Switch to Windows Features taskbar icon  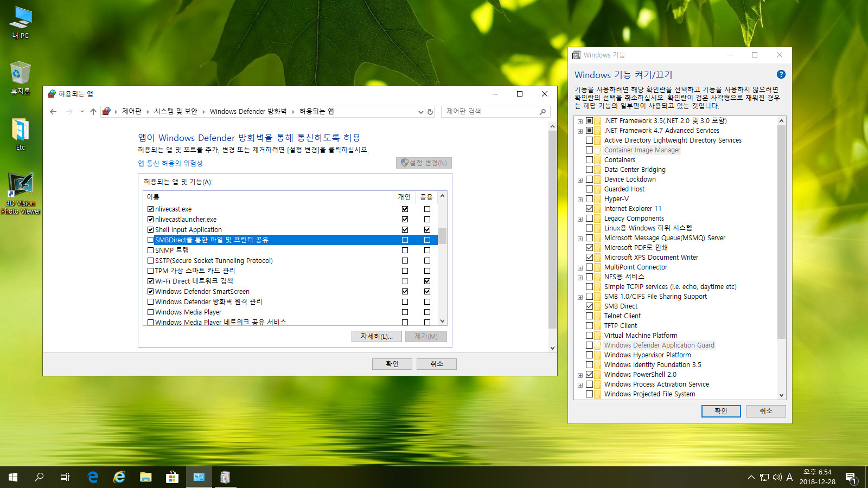(x=225, y=477)
